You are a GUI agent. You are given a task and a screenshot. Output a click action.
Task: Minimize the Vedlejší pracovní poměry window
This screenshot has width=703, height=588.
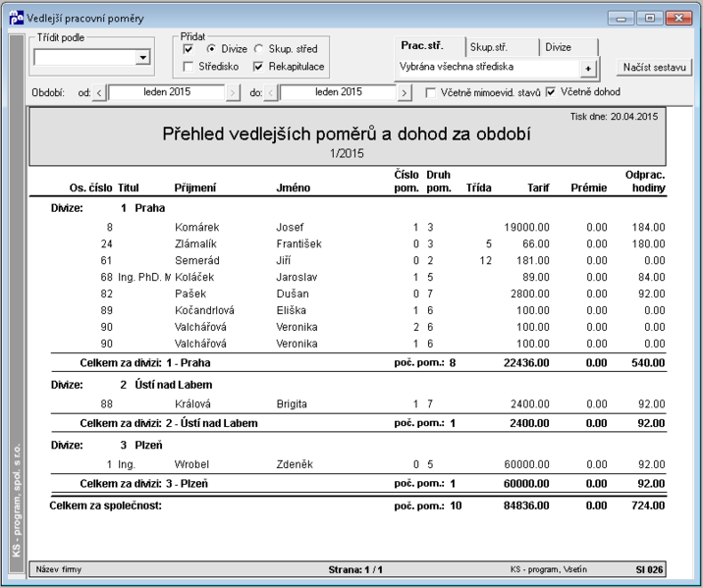tap(621, 19)
